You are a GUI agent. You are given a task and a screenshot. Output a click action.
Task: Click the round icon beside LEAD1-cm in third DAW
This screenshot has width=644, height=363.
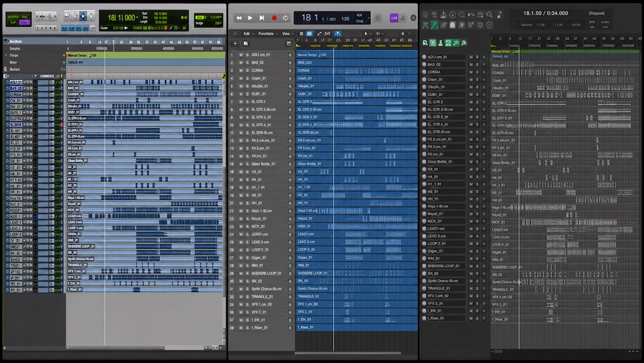(424, 229)
